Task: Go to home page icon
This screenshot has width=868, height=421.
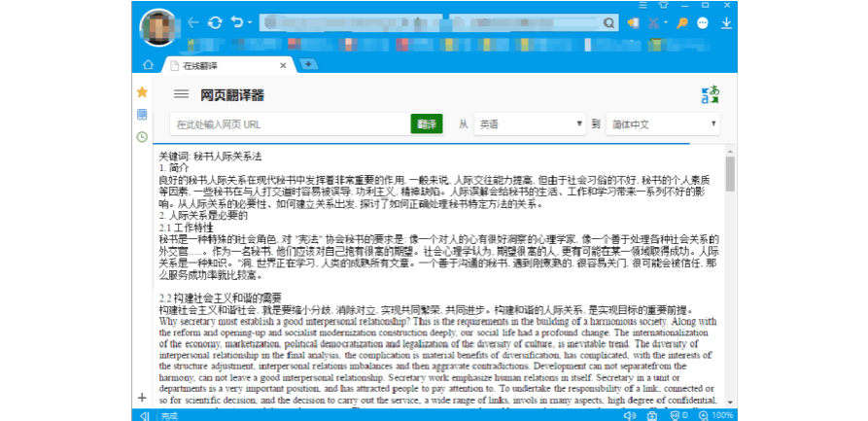Action: coord(148,65)
